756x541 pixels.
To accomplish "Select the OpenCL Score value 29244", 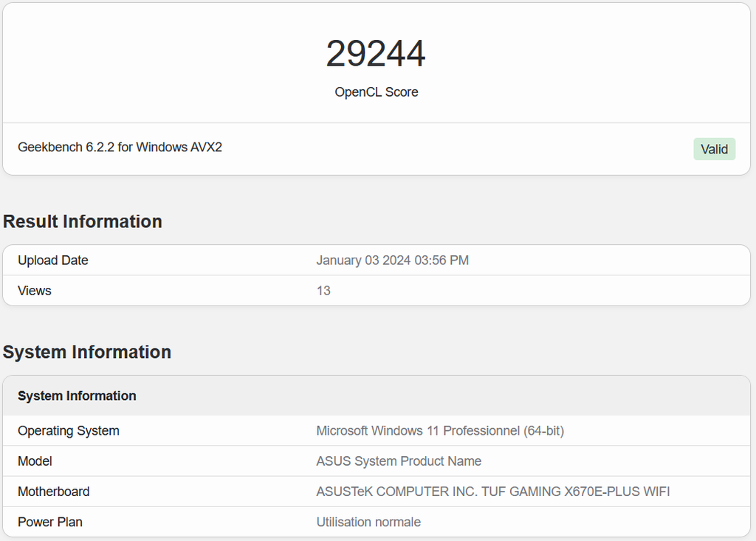I will (377, 52).
